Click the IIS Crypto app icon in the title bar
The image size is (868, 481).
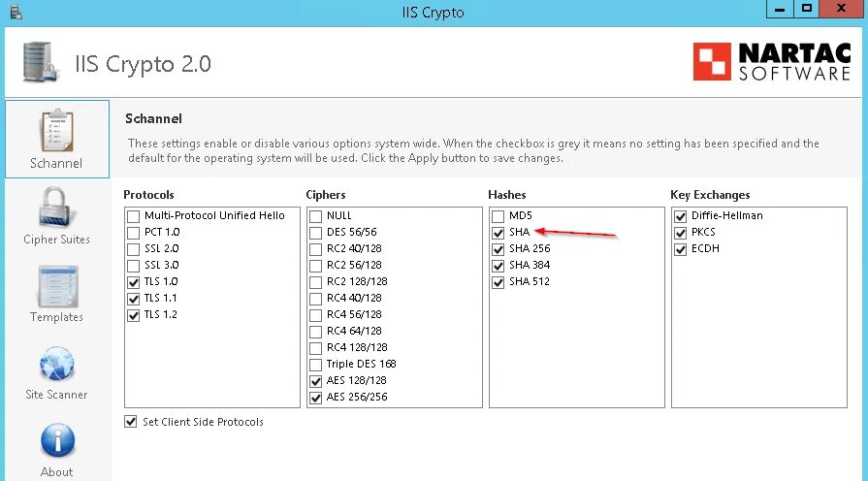click(x=16, y=12)
